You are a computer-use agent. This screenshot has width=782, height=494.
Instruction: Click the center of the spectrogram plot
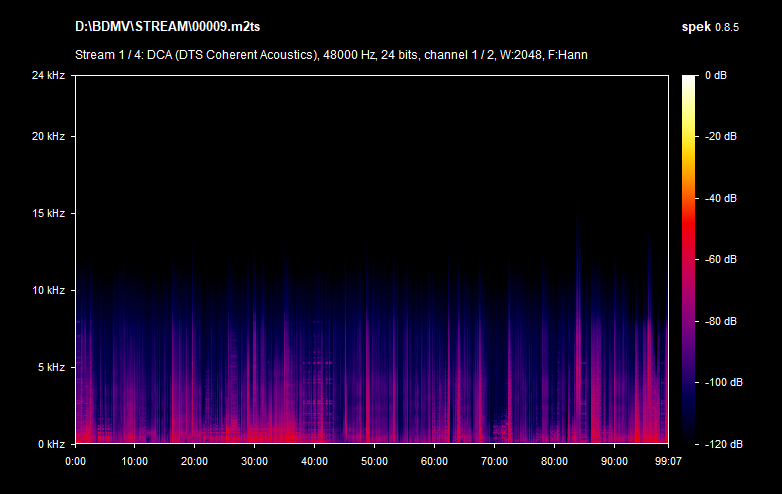point(371,259)
